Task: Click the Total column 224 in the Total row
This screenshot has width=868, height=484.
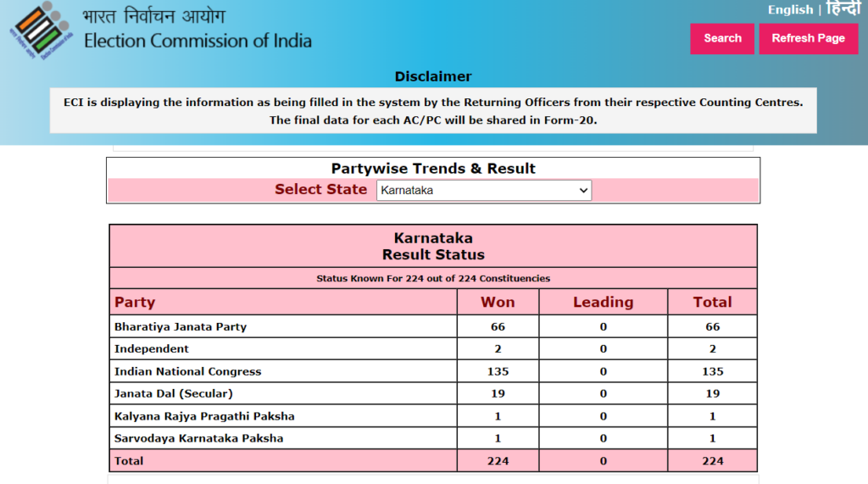Action: click(712, 461)
